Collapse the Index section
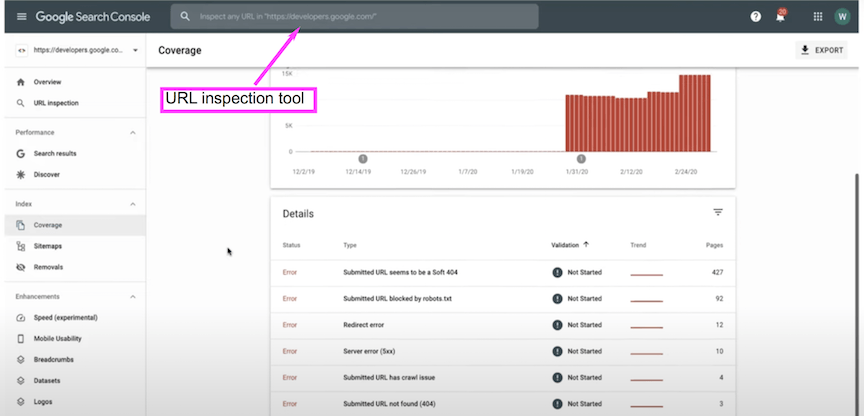This screenshot has height=416, width=864. pyautogui.click(x=133, y=204)
